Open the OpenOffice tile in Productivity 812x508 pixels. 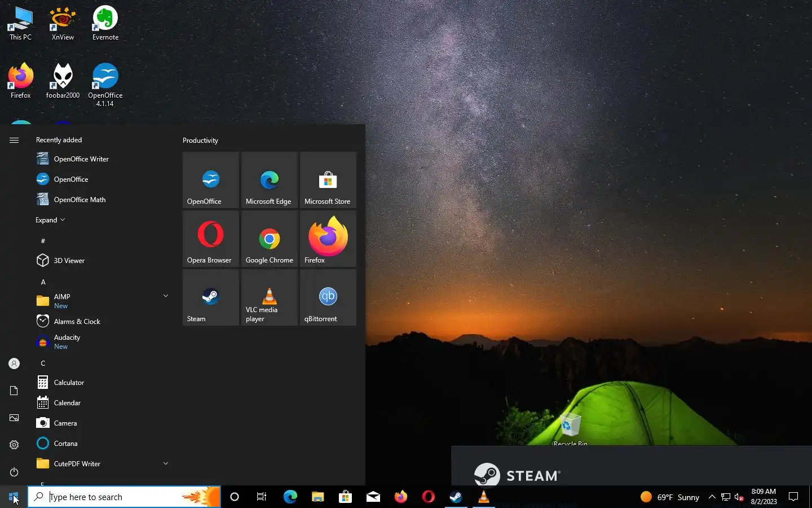tap(211, 180)
